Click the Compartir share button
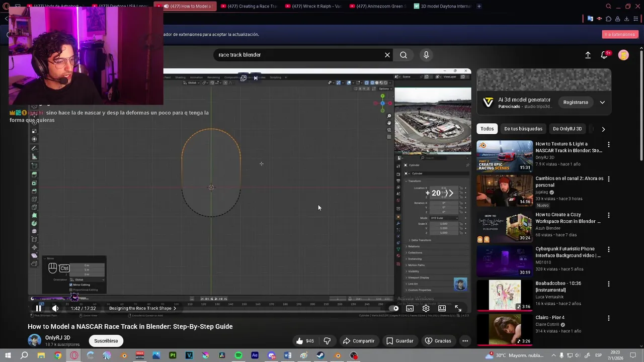 [359, 341]
